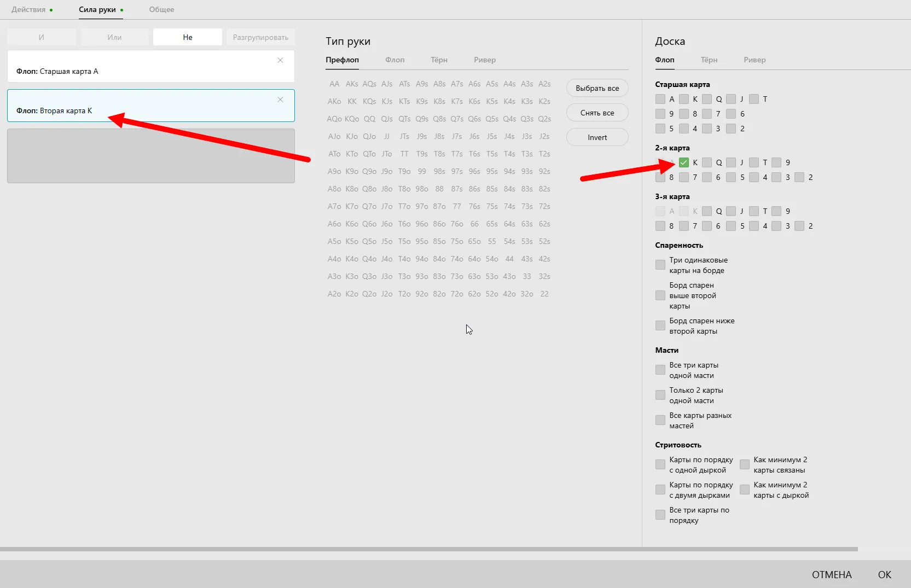The width and height of the screenshot is (911, 588).
Task: Check 'Все три карты по порядку'
Action: 660,515
